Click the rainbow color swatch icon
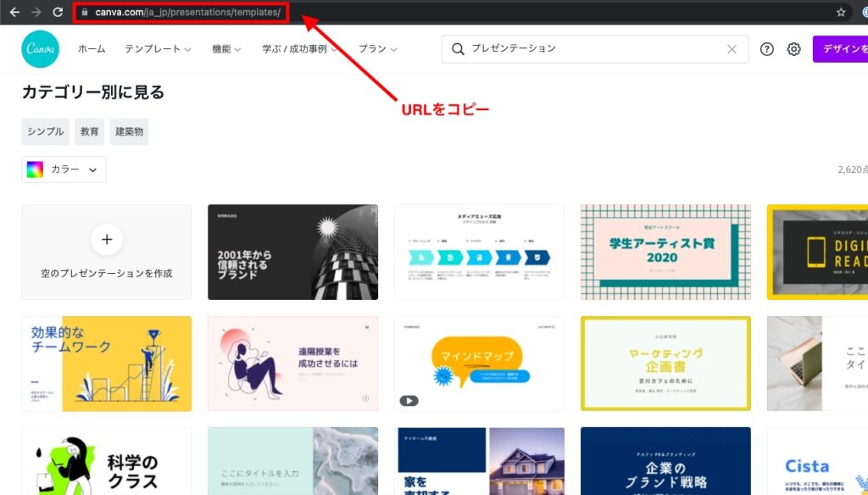 click(x=35, y=170)
